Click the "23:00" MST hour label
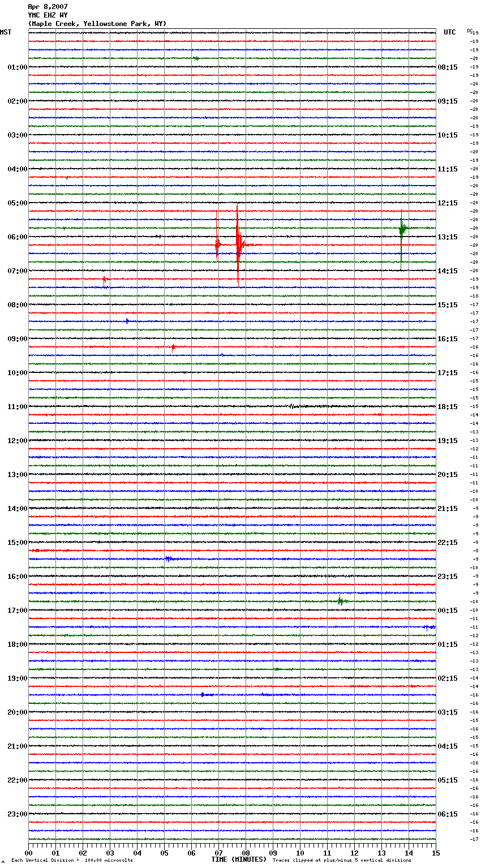This screenshot has width=481, height=868. click(18, 814)
